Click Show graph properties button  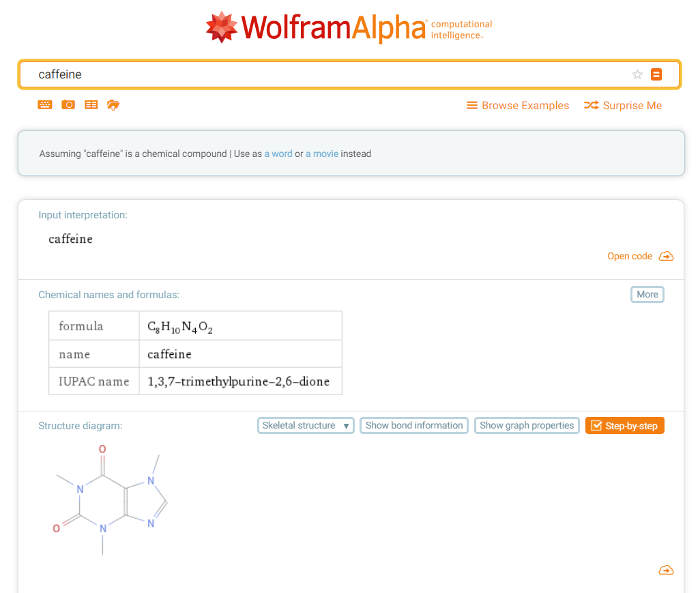click(x=527, y=426)
